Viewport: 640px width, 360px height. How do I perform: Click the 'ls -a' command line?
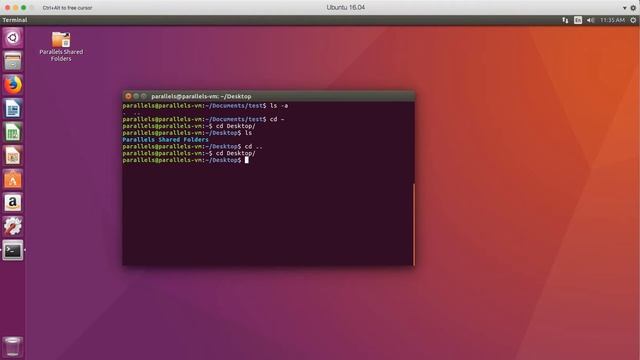[205, 106]
